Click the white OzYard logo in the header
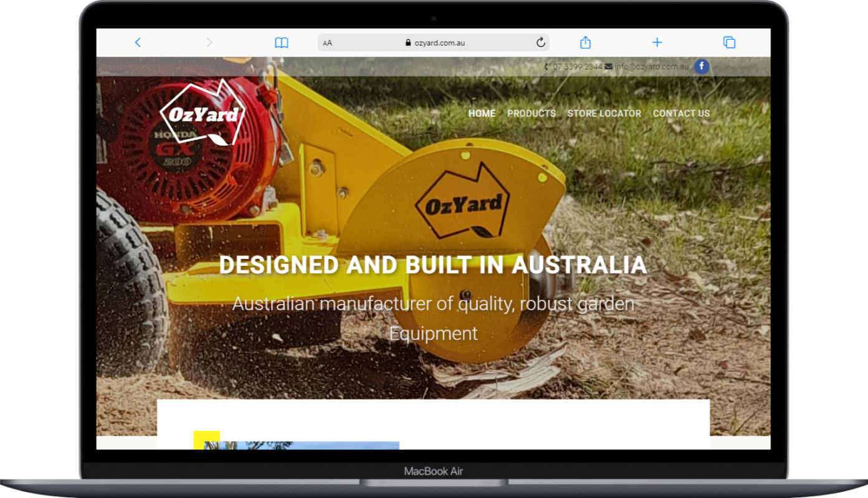This screenshot has width=868, height=498. 203,113
